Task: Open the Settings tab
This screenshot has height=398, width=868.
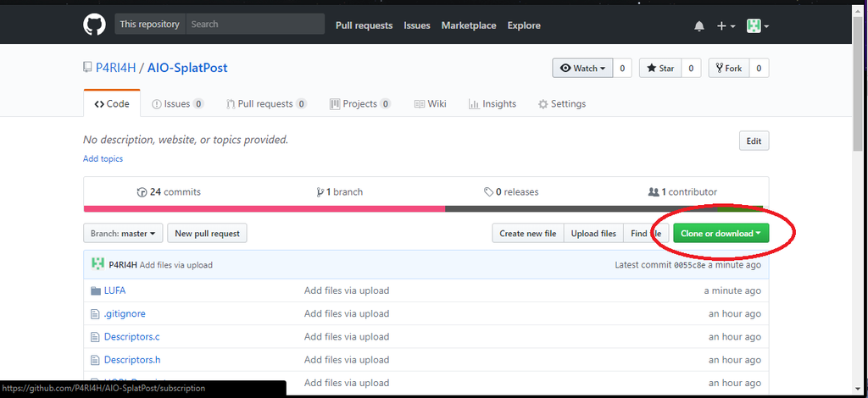Action: pyautogui.click(x=561, y=104)
